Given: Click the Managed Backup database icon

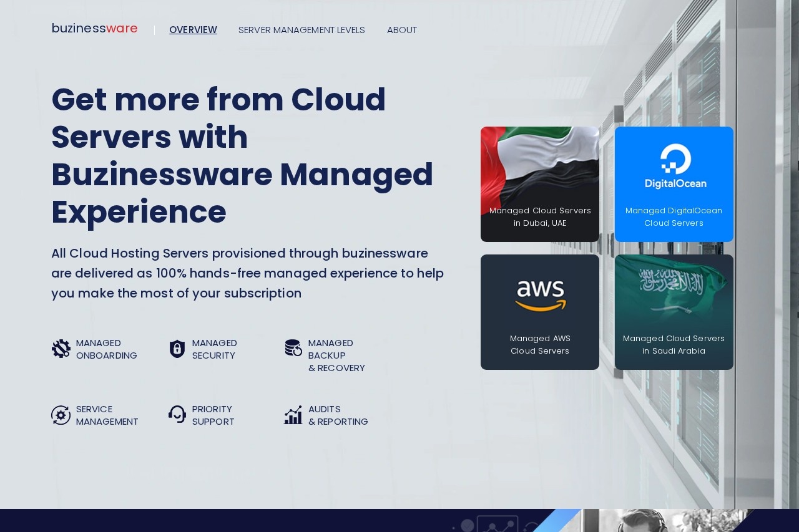Looking at the screenshot, I should [x=293, y=348].
